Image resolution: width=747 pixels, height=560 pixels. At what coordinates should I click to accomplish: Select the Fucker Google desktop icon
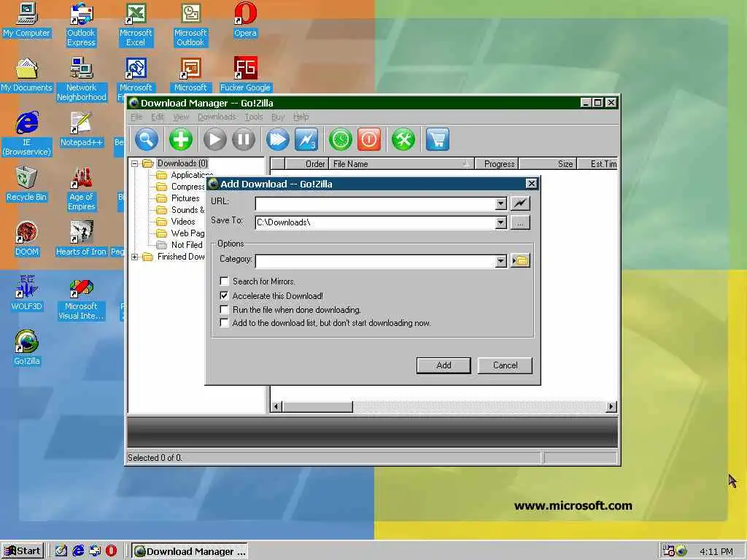245,75
